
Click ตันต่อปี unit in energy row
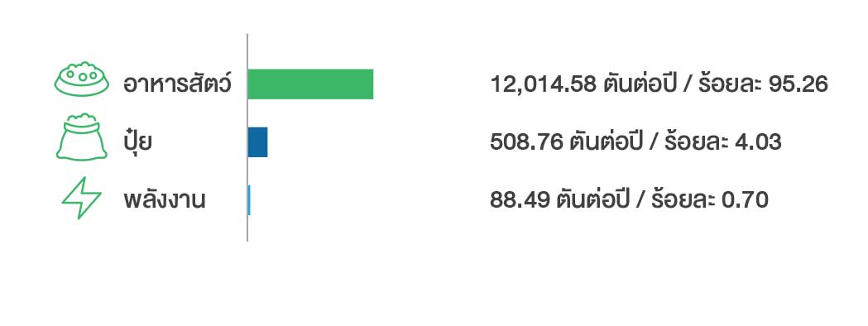pyautogui.click(x=593, y=199)
